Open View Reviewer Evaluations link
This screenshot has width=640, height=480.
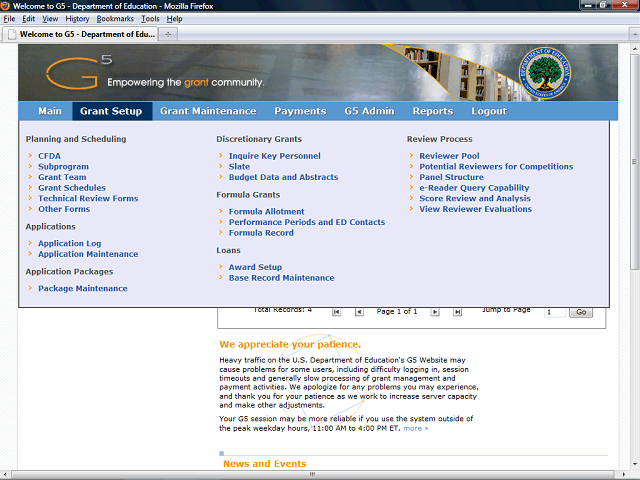pos(476,209)
